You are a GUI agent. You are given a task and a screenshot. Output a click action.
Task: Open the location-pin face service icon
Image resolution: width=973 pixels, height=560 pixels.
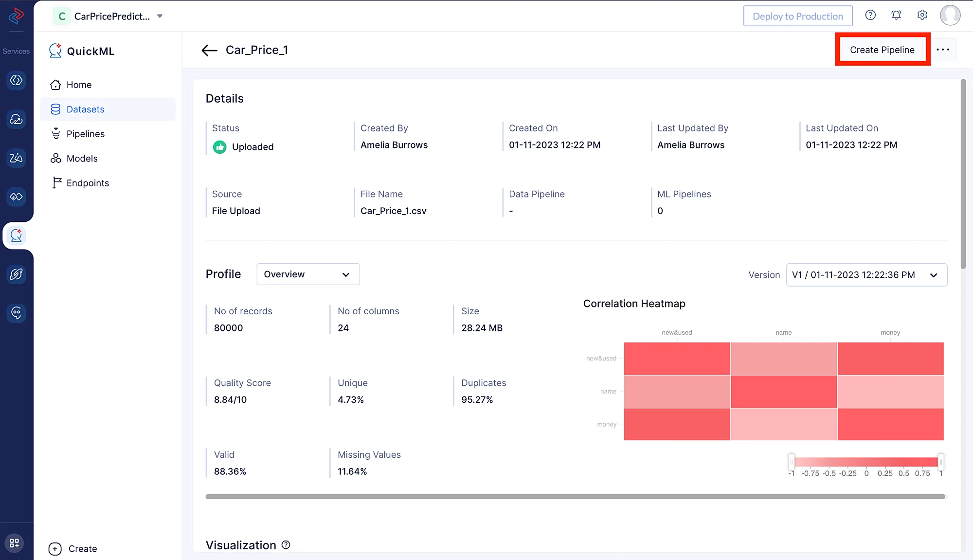click(16, 313)
